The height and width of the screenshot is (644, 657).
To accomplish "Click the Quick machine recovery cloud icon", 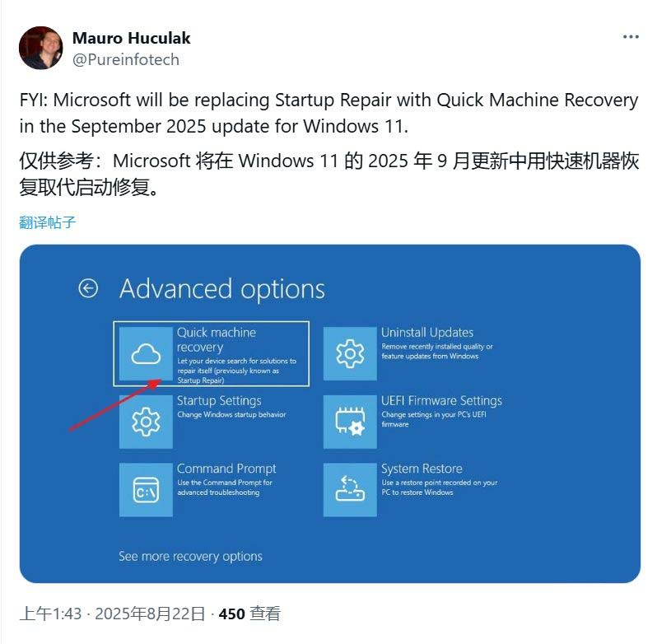I will point(146,353).
